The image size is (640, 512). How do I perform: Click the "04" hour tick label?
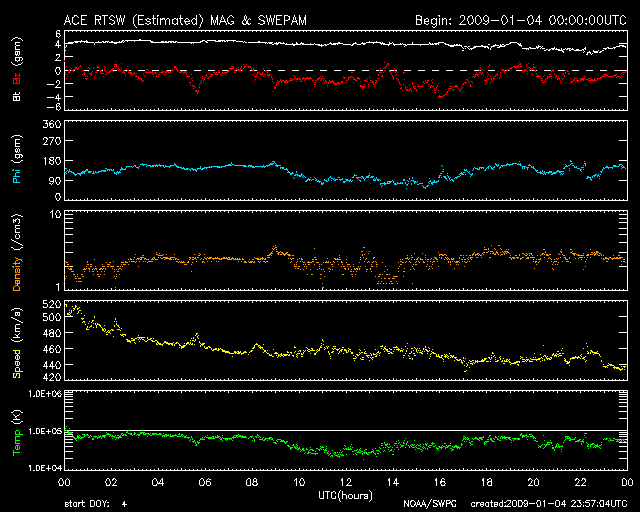(x=158, y=483)
